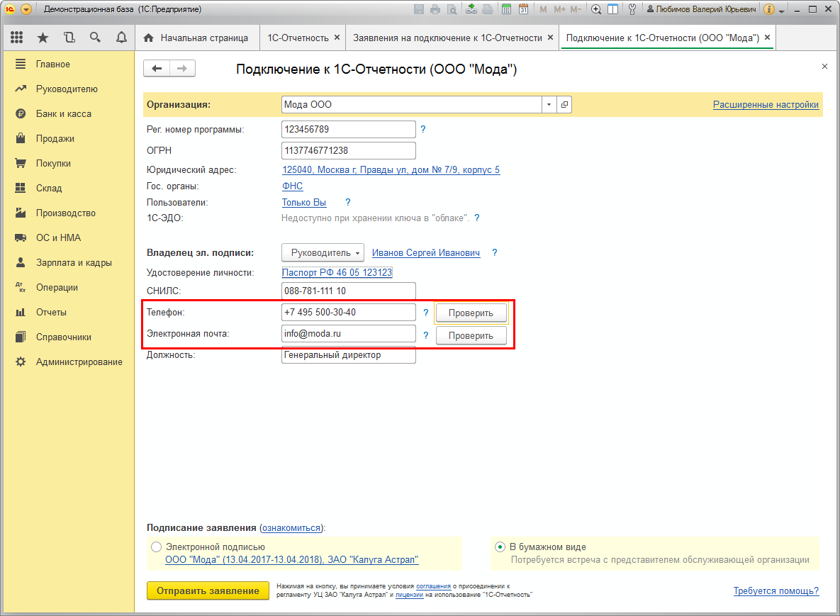Close the 'Заявления на подключение' tab
840x616 pixels.
pyautogui.click(x=550, y=38)
